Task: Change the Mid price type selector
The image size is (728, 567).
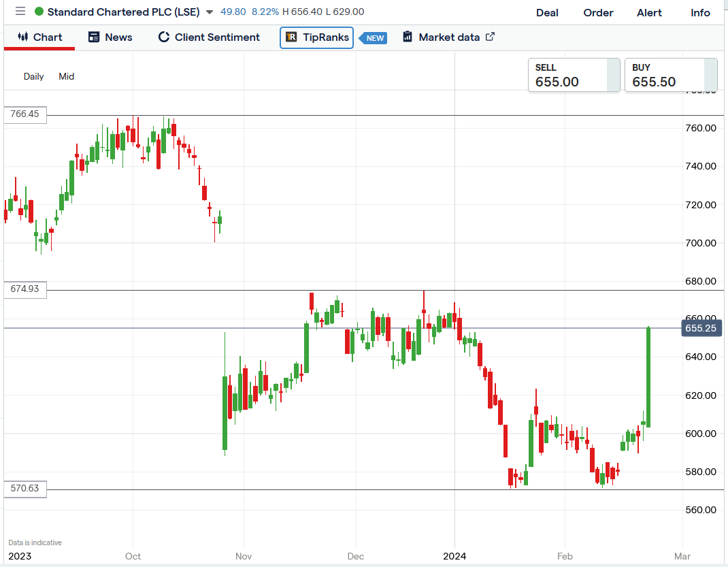Action: pyautogui.click(x=67, y=77)
